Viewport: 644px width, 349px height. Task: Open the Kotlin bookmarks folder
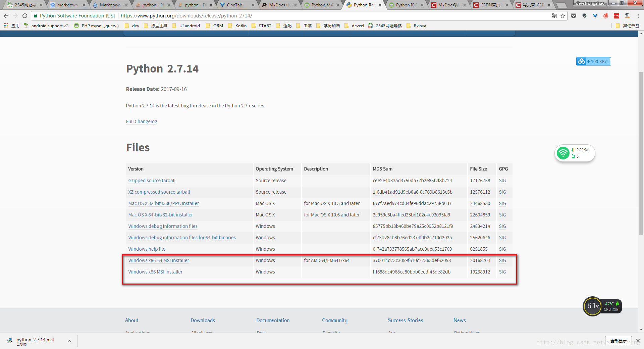[x=237, y=26]
